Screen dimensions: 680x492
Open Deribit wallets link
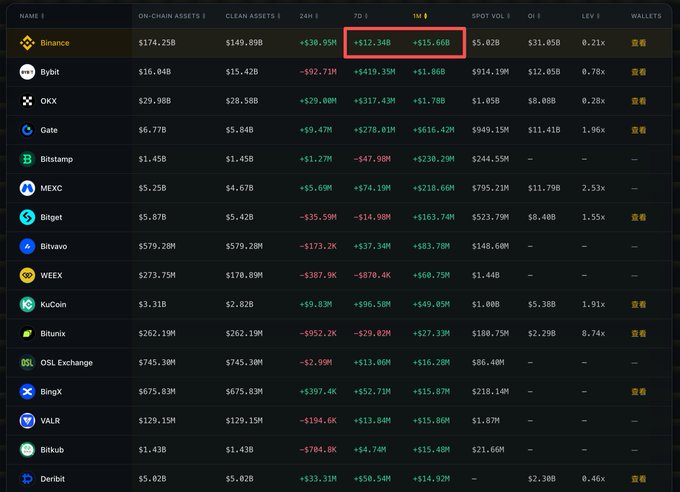pyautogui.click(x=638, y=479)
